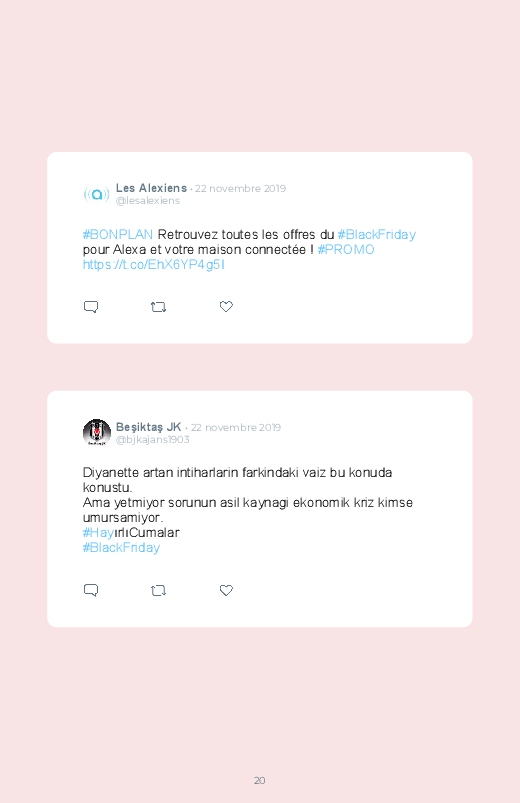Viewport: 520px width, 803px height.
Task: Click retweet icon on Les Alexiens tweet
Action: point(158,307)
